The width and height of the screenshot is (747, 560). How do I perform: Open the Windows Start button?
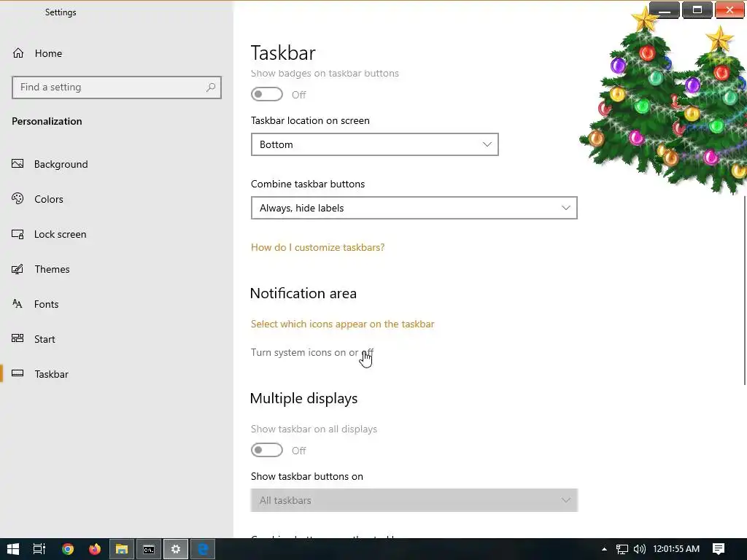click(13, 549)
